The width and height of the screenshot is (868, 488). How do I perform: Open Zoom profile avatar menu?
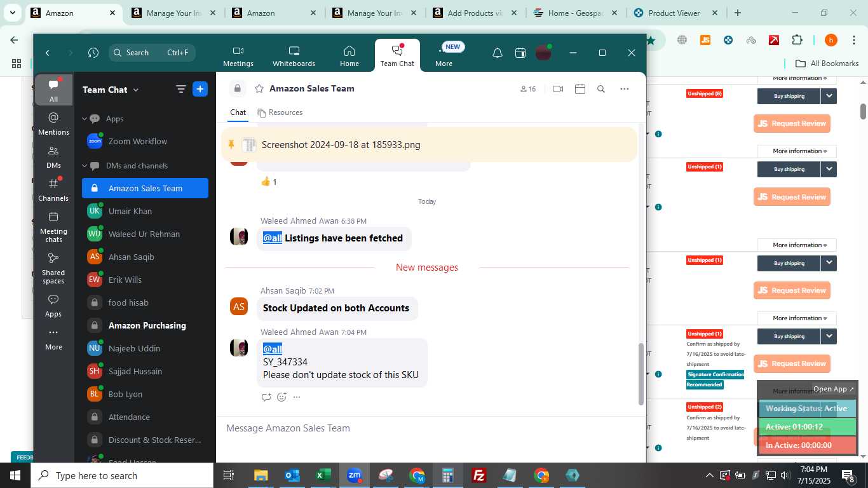[543, 53]
